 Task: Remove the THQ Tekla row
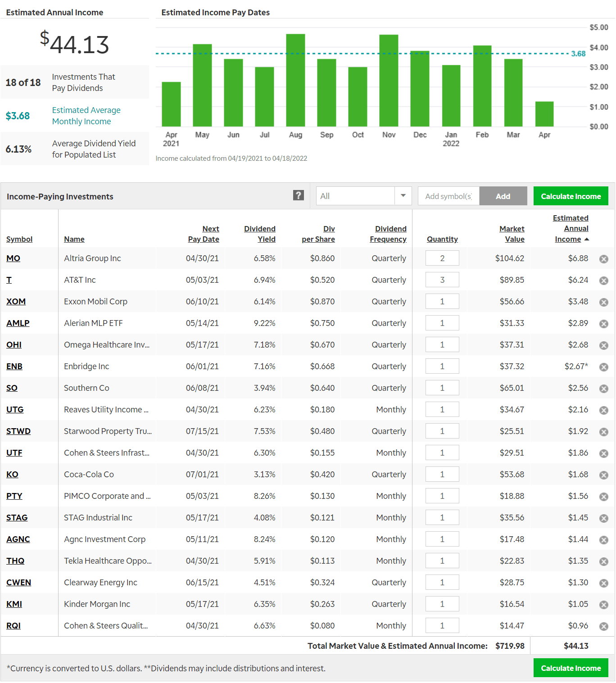pos(604,561)
